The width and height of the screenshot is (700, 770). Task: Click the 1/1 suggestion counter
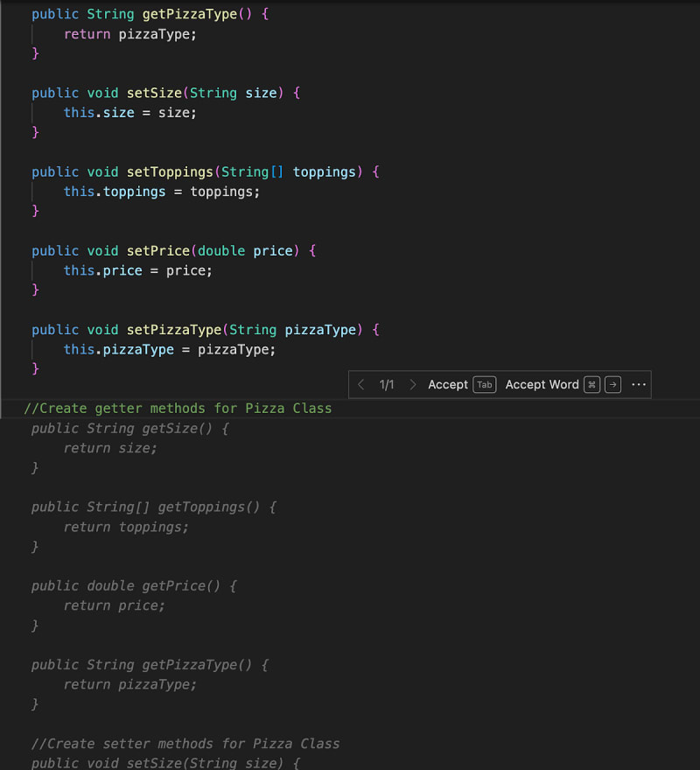coord(387,385)
